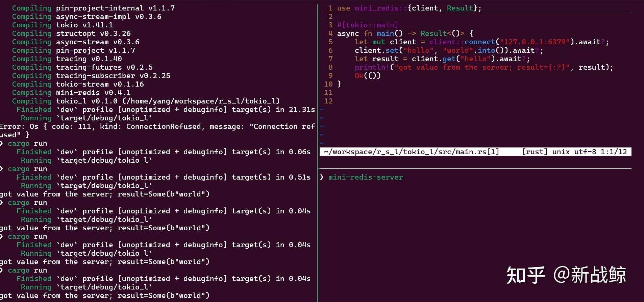The width and height of the screenshot is (644, 302).
Task: Click the mini-redis-server command in the lower-right pane
Action: tap(366, 177)
